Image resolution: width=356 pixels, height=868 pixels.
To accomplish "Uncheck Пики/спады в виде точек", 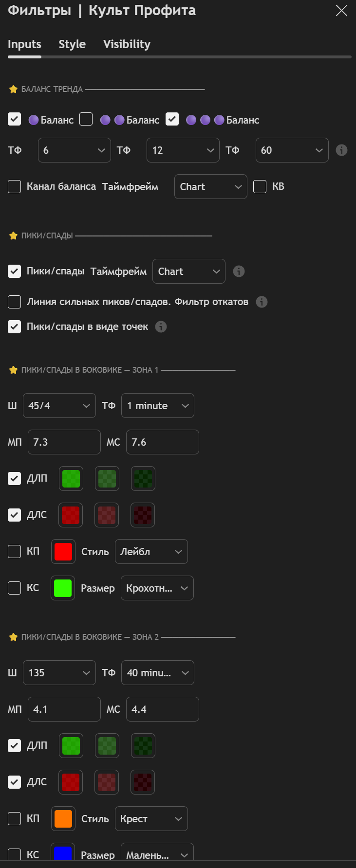I will [x=15, y=327].
